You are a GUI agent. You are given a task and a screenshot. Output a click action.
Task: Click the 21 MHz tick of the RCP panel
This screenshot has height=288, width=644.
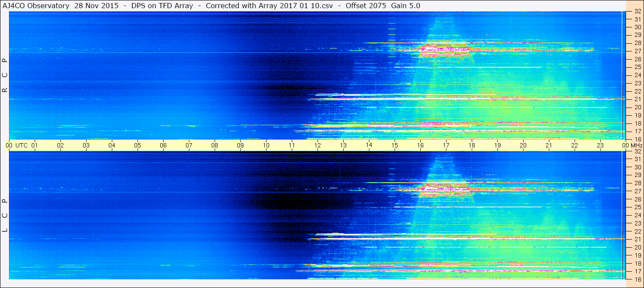637,99
